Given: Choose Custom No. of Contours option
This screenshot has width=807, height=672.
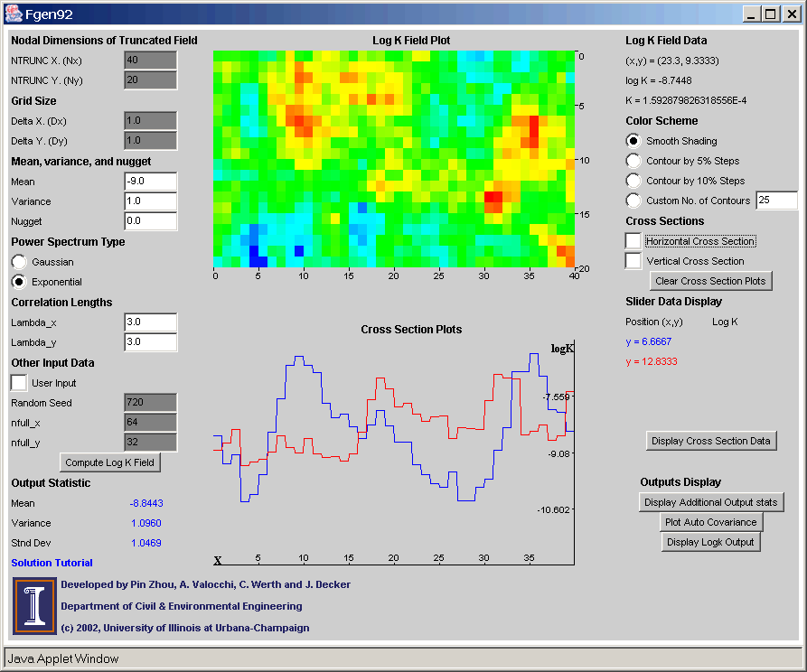Looking at the screenshot, I should coord(634,201).
